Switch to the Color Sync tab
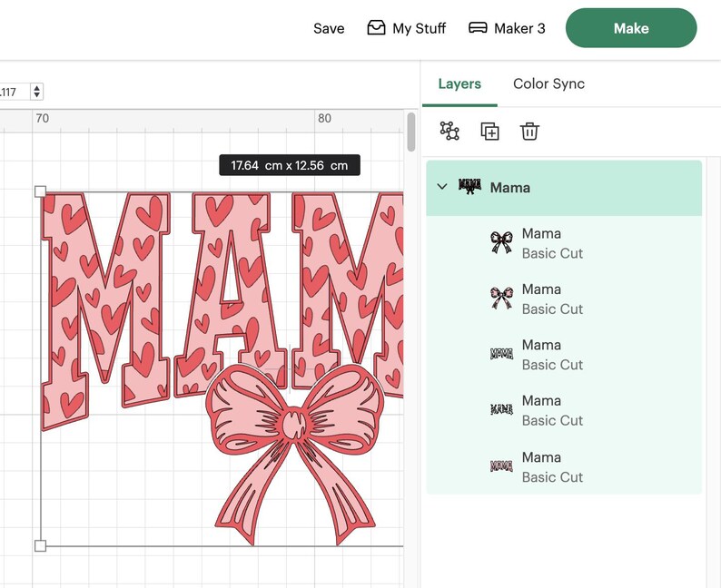The width and height of the screenshot is (721, 588). pyautogui.click(x=548, y=84)
